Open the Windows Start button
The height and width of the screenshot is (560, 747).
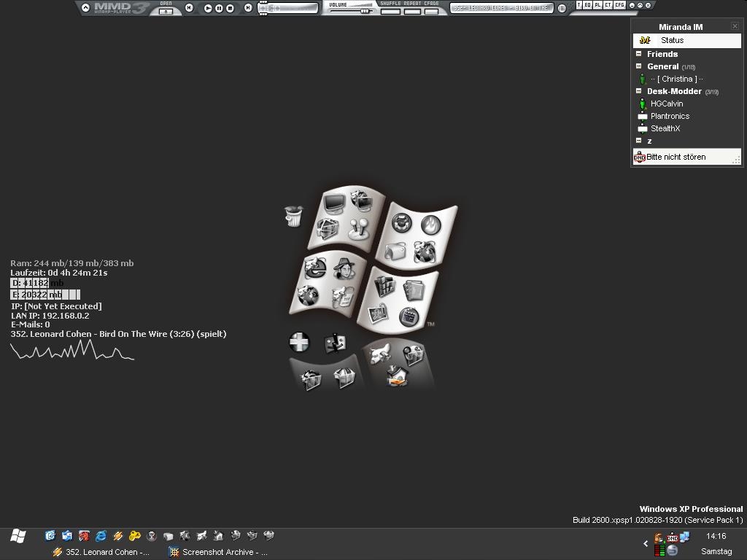tap(18, 536)
